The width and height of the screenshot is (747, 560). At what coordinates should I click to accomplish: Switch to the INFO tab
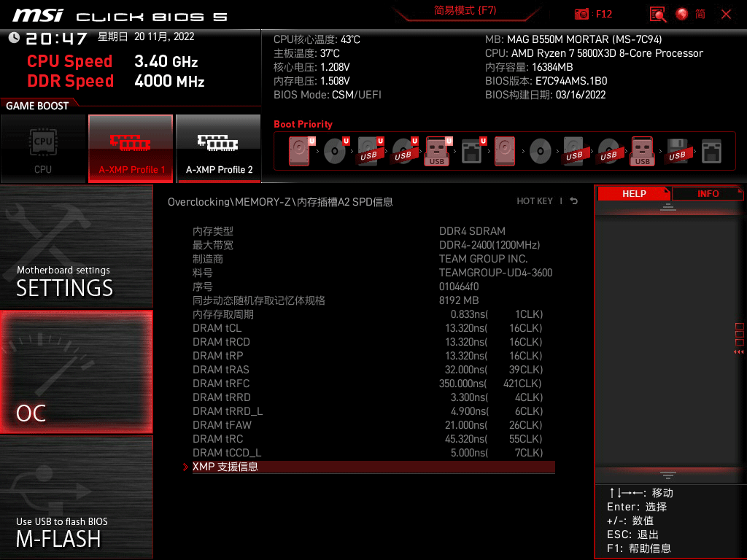(708, 194)
